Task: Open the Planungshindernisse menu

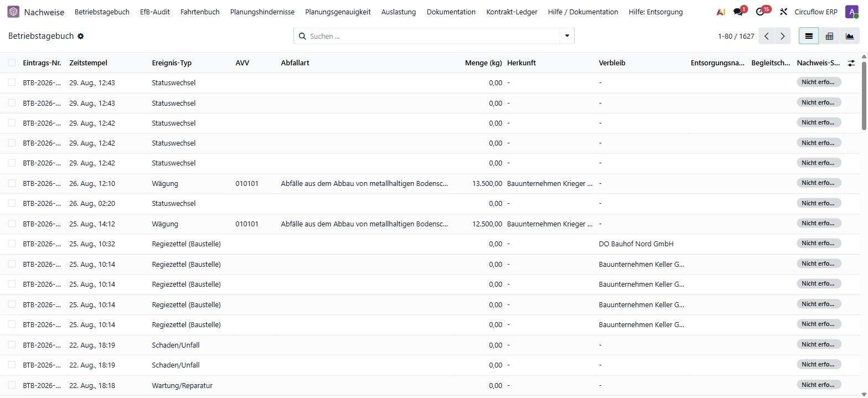Action: (262, 12)
